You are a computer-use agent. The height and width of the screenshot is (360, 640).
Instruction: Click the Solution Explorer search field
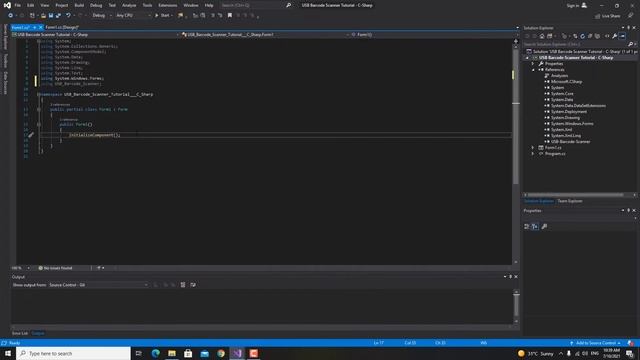[x=575, y=44]
